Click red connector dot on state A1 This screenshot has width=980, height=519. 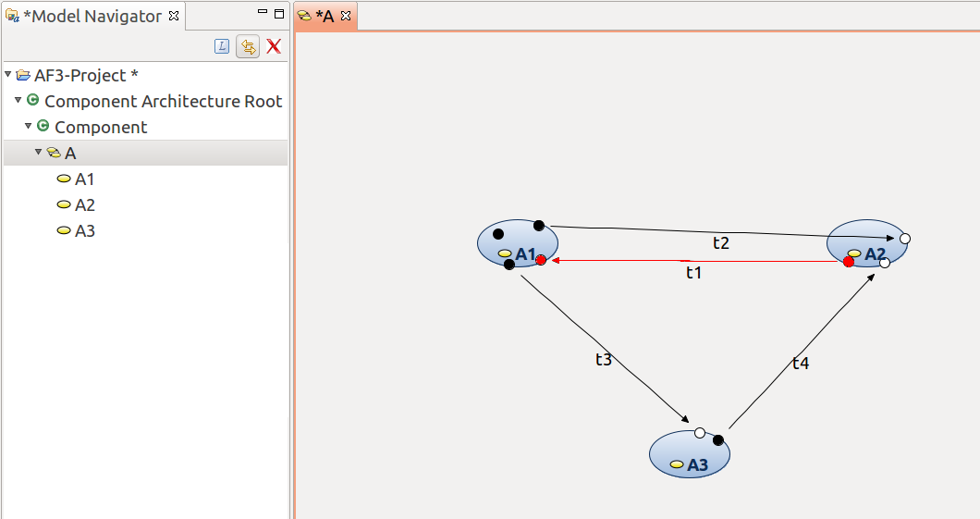(541, 259)
